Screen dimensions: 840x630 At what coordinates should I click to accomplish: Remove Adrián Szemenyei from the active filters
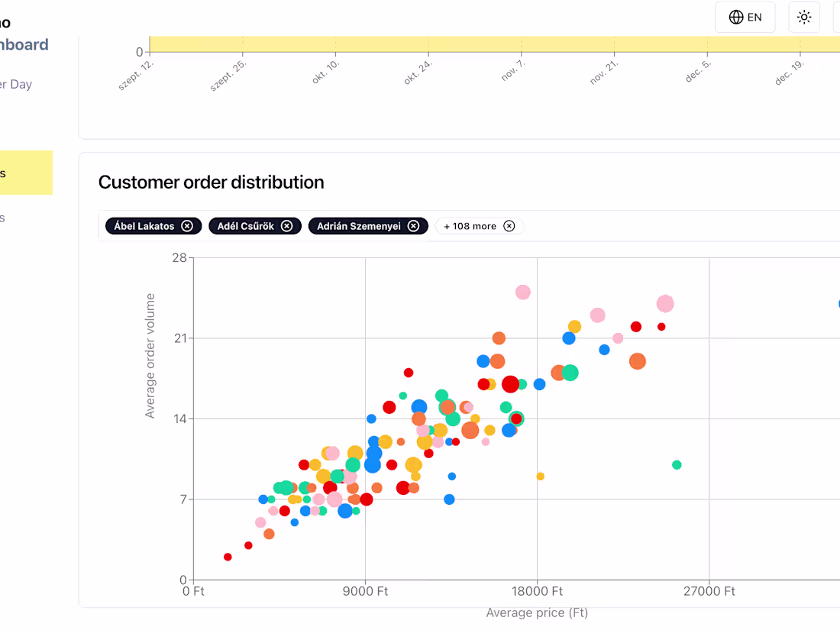pos(413,225)
